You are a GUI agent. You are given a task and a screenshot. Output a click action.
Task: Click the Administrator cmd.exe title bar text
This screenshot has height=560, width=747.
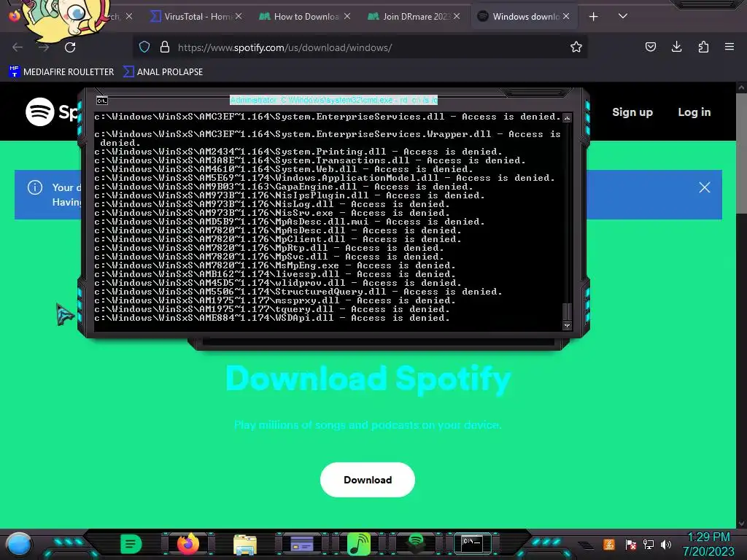333,100
